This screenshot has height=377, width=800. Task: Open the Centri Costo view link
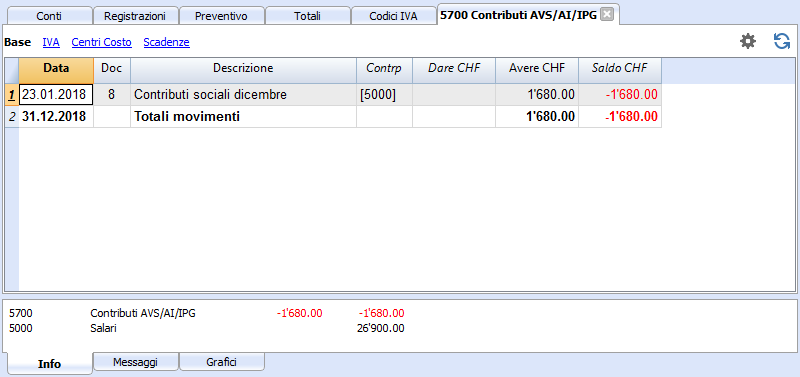tap(102, 42)
